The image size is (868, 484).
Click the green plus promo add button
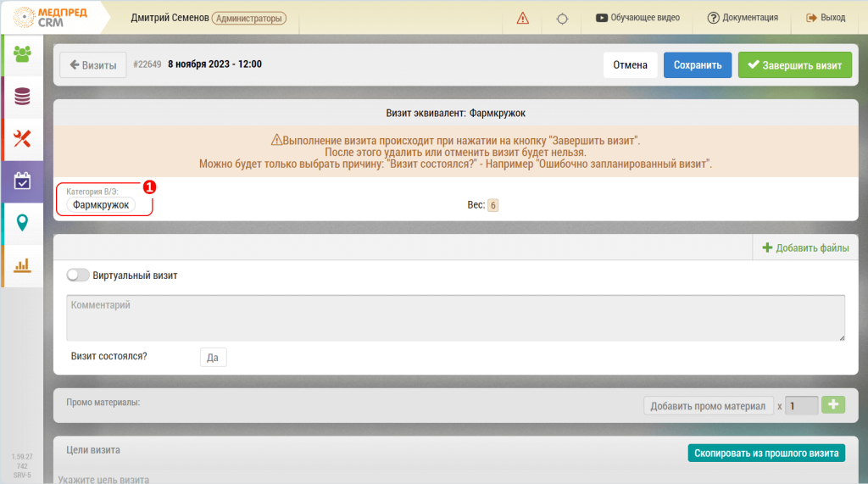[x=833, y=405]
